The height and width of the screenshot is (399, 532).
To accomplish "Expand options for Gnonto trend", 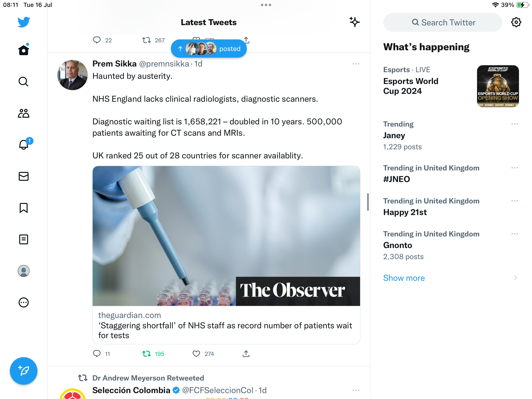I will coord(515,234).
